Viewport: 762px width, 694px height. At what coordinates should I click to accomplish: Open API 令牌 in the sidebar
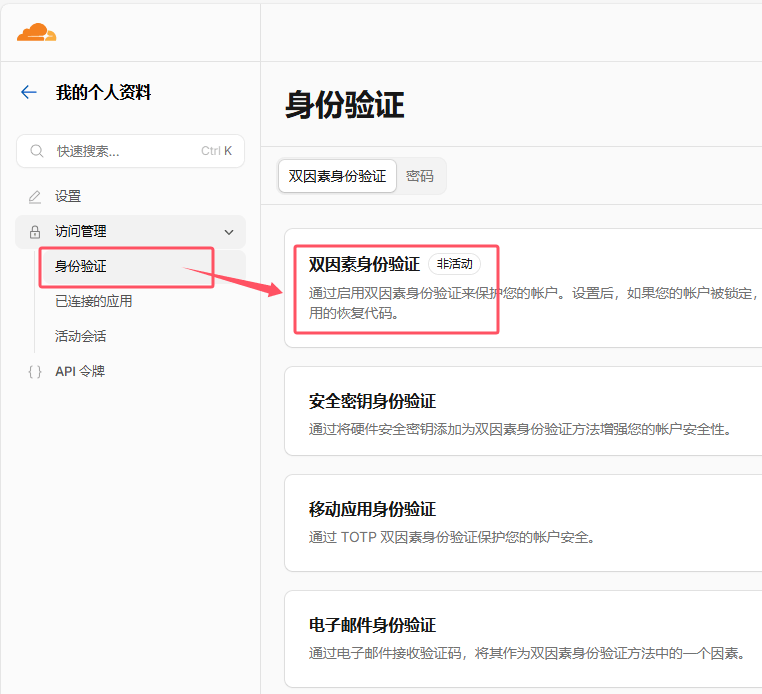click(x=80, y=371)
